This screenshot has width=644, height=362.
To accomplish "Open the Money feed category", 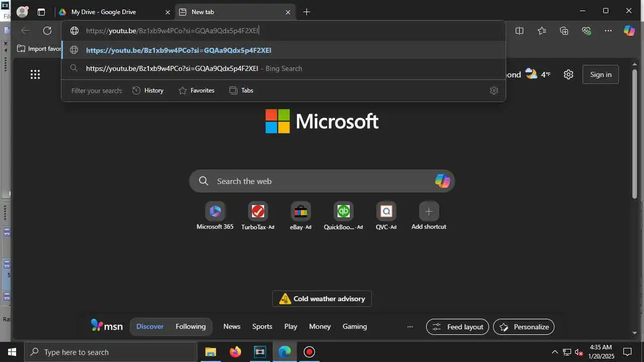I will pos(320,326).
